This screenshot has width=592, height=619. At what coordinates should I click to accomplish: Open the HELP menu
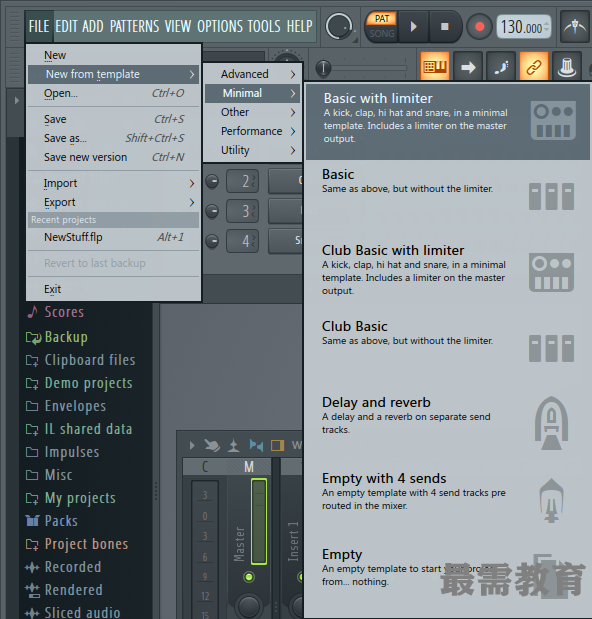(x=300, y=26)
